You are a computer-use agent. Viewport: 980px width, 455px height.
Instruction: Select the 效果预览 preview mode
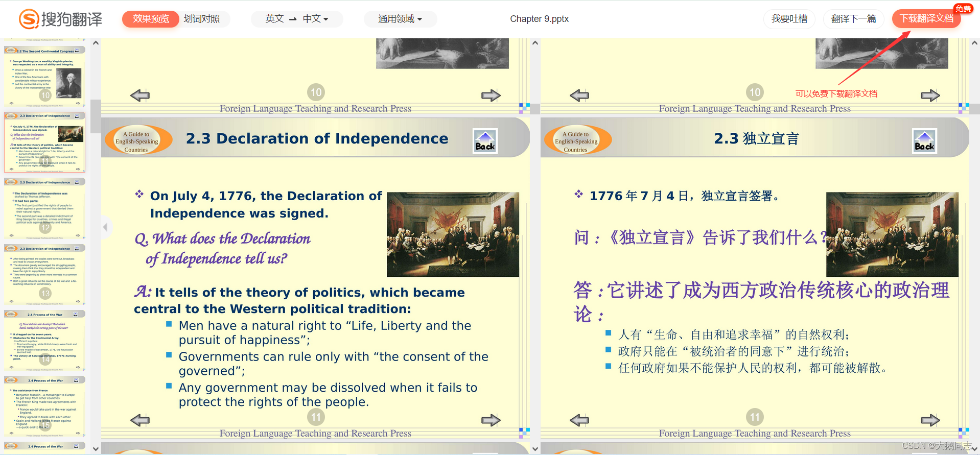tap(151, 19)
